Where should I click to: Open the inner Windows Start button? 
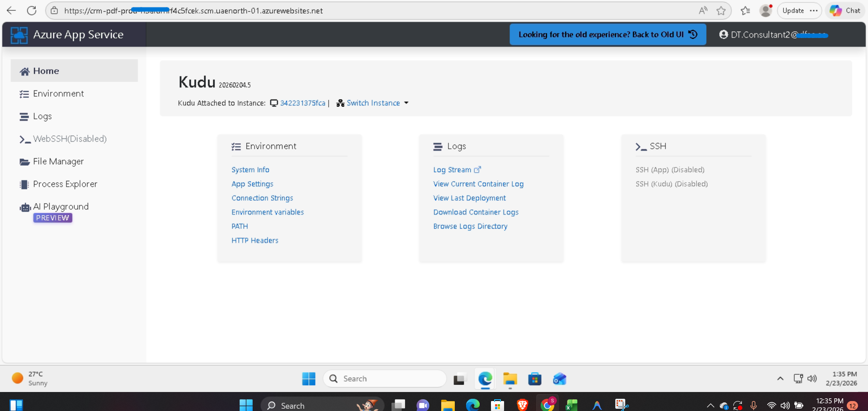pyautogui.click(x=309, y=378)
